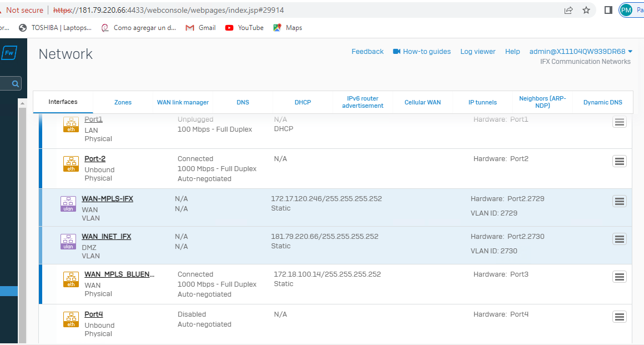Click the browser side panel icon
The image size is (644, 345).
[x=608, y=10]
